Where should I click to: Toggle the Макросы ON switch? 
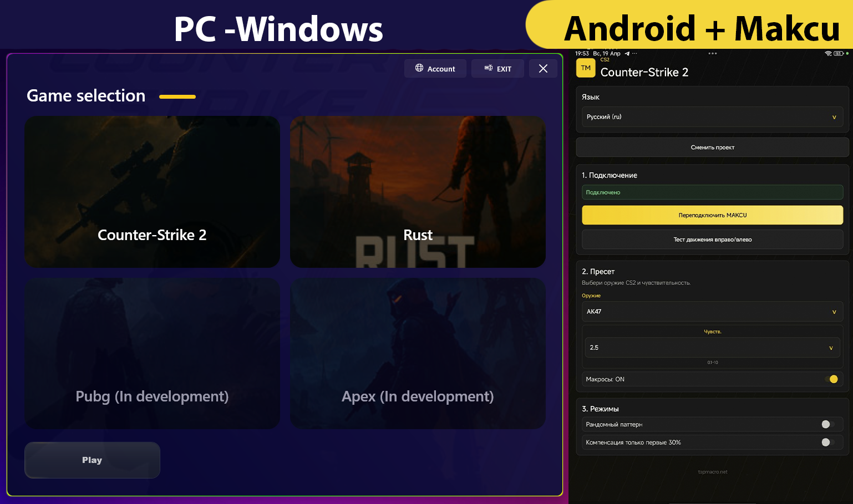[x=831, y=379]
